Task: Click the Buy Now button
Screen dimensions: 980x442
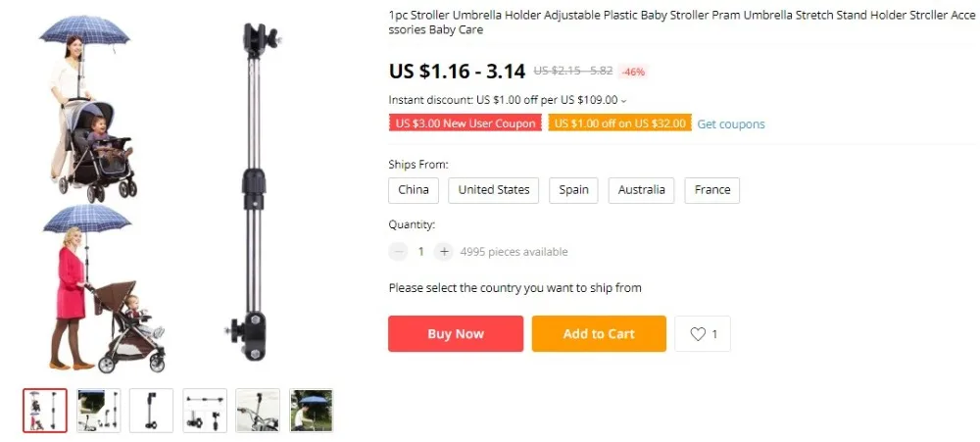Action: tap(456, 334)
